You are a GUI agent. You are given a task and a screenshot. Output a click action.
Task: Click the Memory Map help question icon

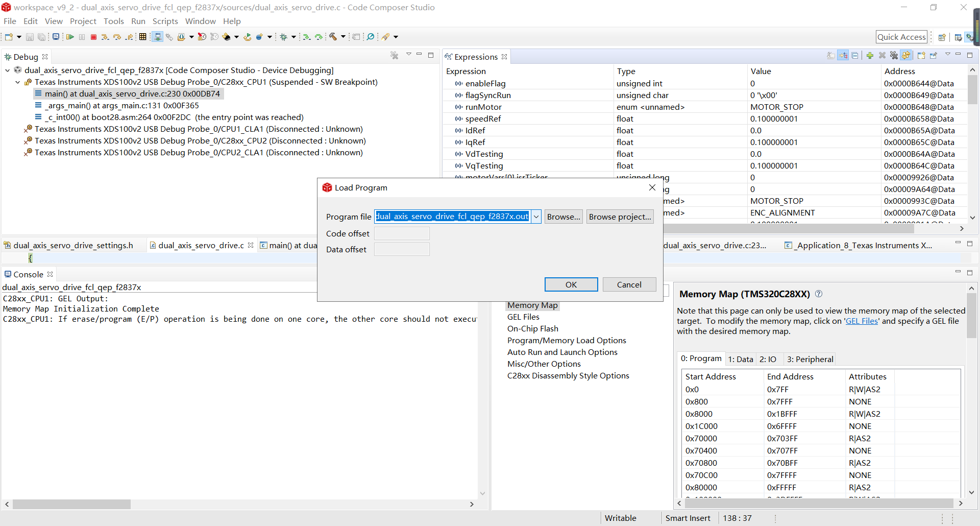[x=819, y=294]
